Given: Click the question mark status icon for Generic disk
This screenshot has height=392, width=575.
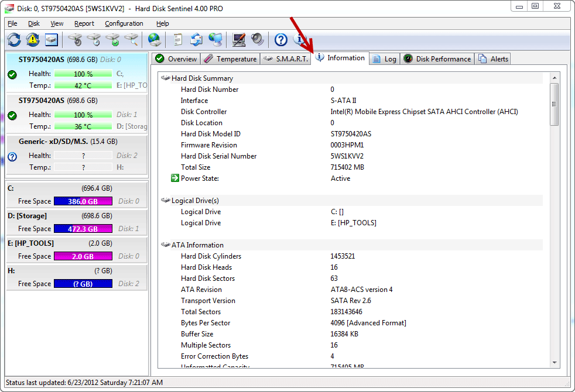Looking at the screenshot, I should pos(12,157).
